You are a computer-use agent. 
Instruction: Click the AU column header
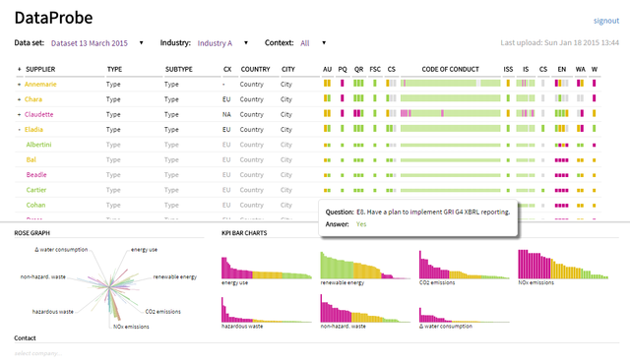[328, 69]
